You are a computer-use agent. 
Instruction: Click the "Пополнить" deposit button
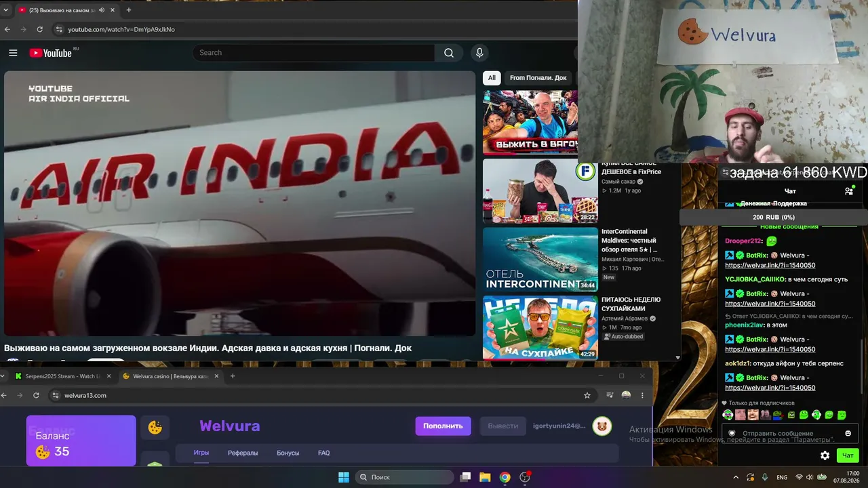click(x=443, y=426)
